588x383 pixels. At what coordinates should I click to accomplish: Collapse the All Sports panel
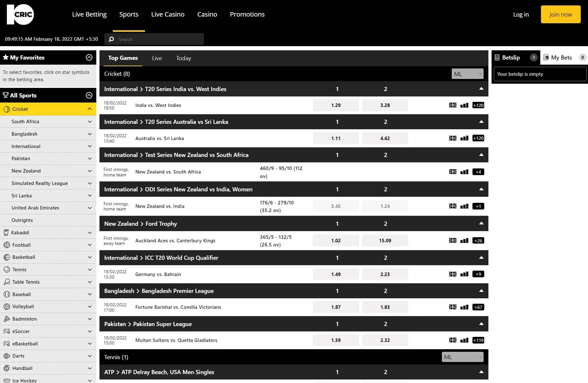89,95
